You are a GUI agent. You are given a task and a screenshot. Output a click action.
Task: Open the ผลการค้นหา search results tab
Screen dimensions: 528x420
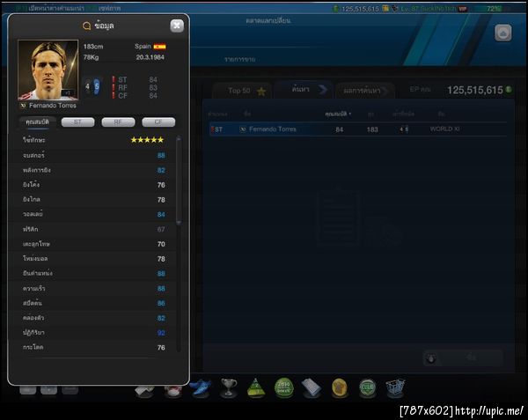[365, 91]
